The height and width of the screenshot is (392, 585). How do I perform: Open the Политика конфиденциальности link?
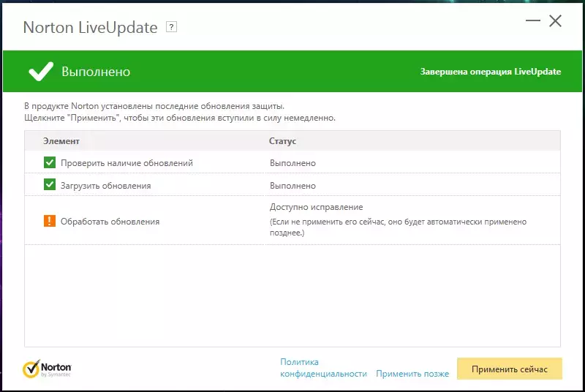tap(323, 368)
